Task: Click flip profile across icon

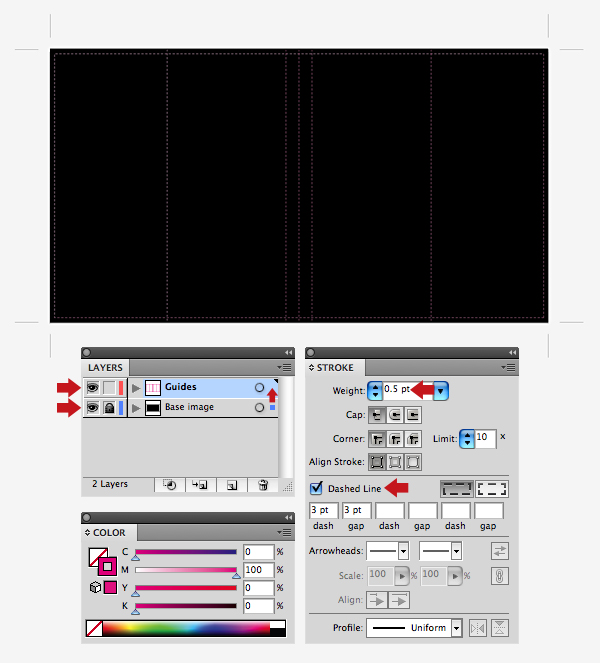Action: click(x=499, y=628)
